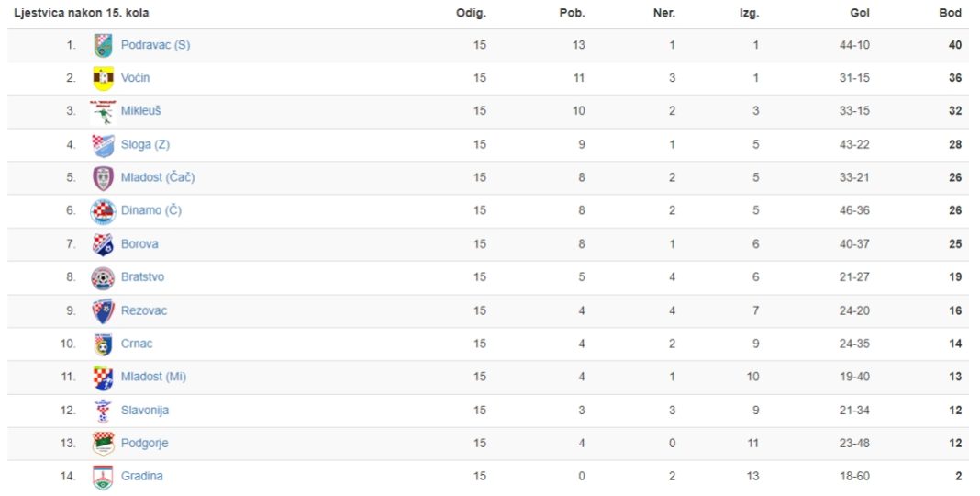Click the Podravac (S) club crest
980x496 pixels.
point(103,45)
